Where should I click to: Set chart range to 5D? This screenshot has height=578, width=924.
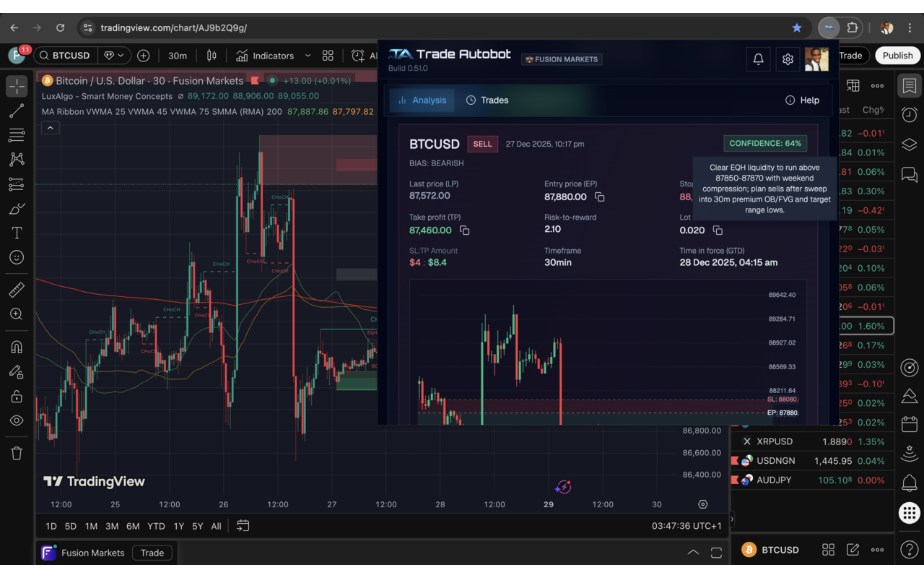click(71, 526)
